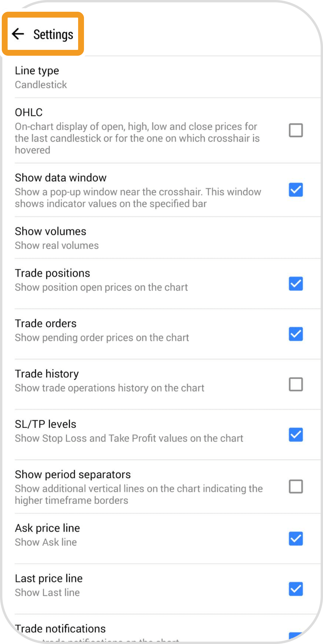The width and height of the screenshot is (323, 644).
Task: Tap Show real volumes subtitle
Action: click(x=57, y=246)
